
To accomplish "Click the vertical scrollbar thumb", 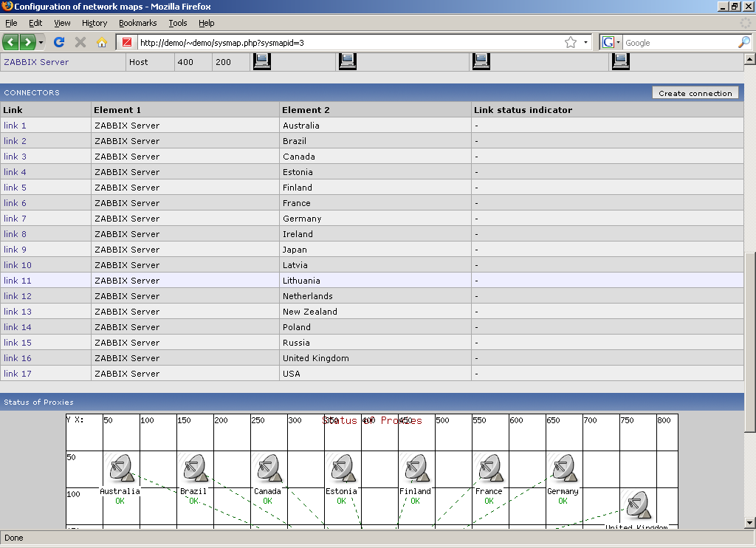I will click(x=750, y=342).
